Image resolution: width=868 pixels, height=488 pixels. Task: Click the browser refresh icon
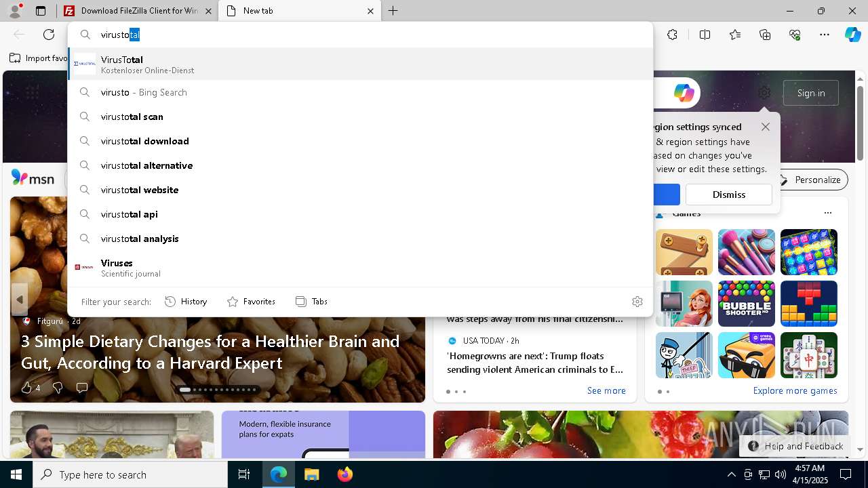[x=49, y=35]
